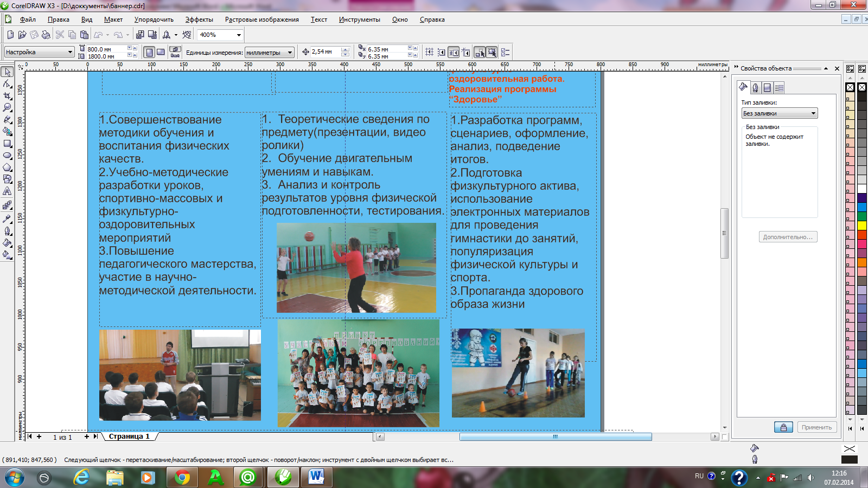Select the Rectangle tool
The image size is (868, 488).
(7, 144)
